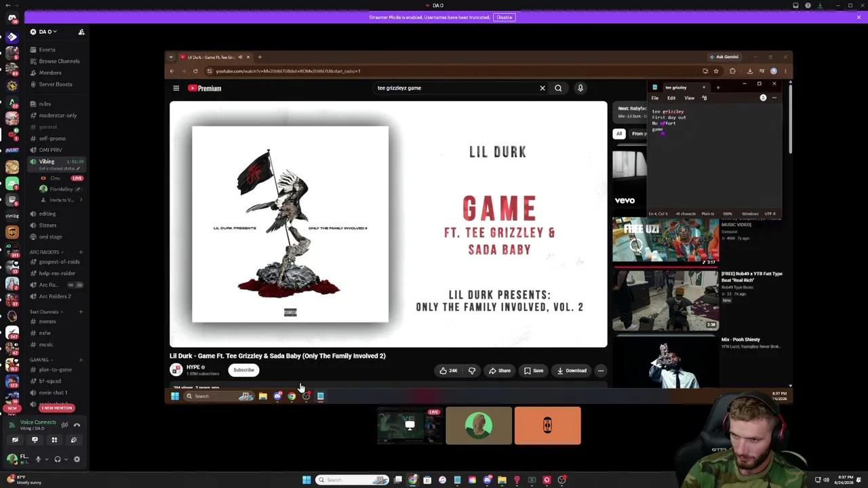Open Browse Channels in Discord
Viewport: 868px width, 488px height.
point(59,61)
